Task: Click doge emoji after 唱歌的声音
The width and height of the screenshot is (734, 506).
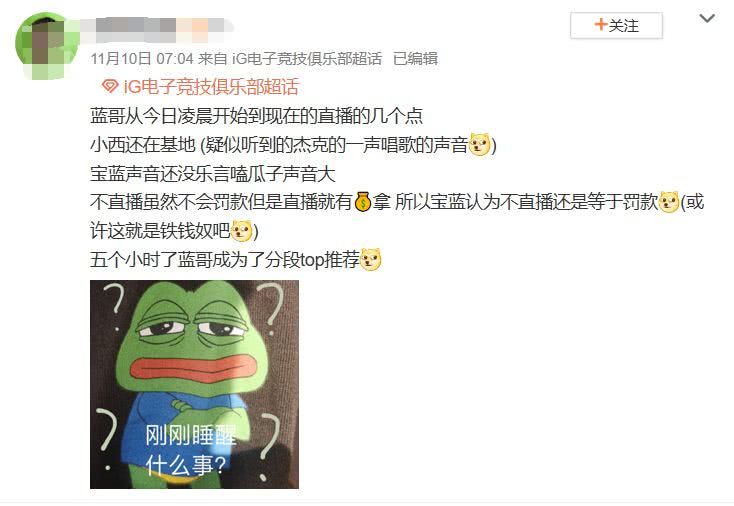Action: 479,145
